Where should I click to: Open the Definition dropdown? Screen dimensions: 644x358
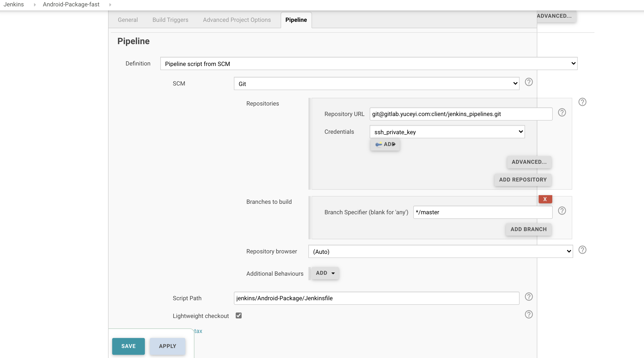pos(369,64)
